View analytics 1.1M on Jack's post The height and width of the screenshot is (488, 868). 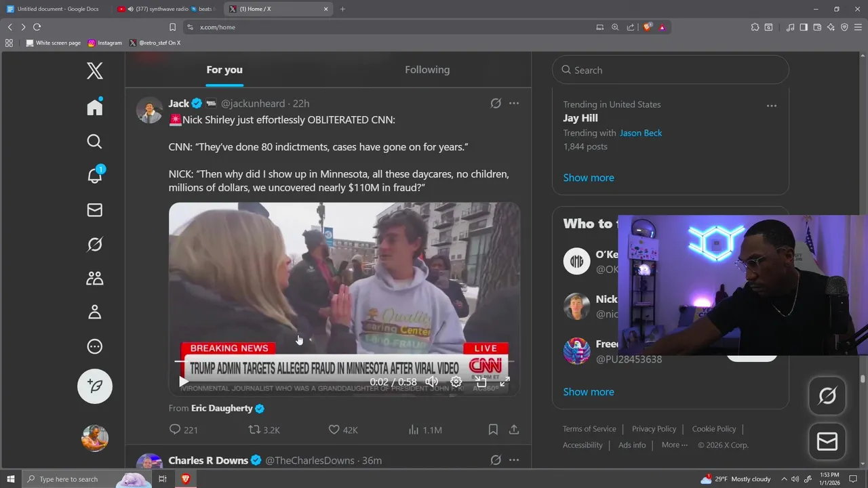(x=425, y=430)
